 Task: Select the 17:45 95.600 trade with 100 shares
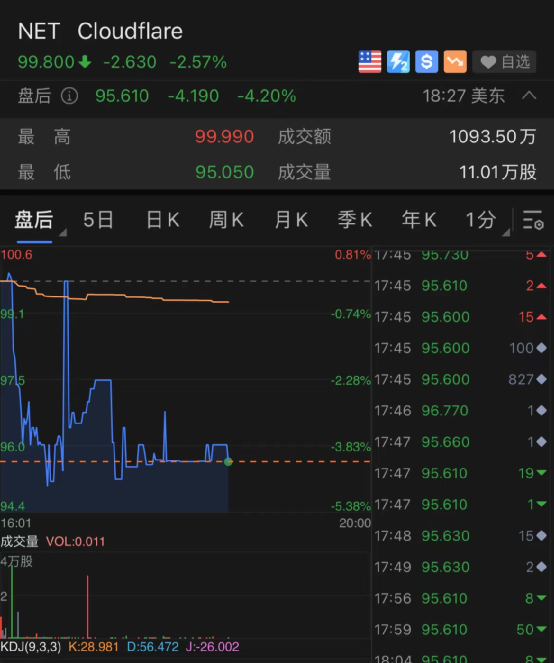click(x=461, y=348)
